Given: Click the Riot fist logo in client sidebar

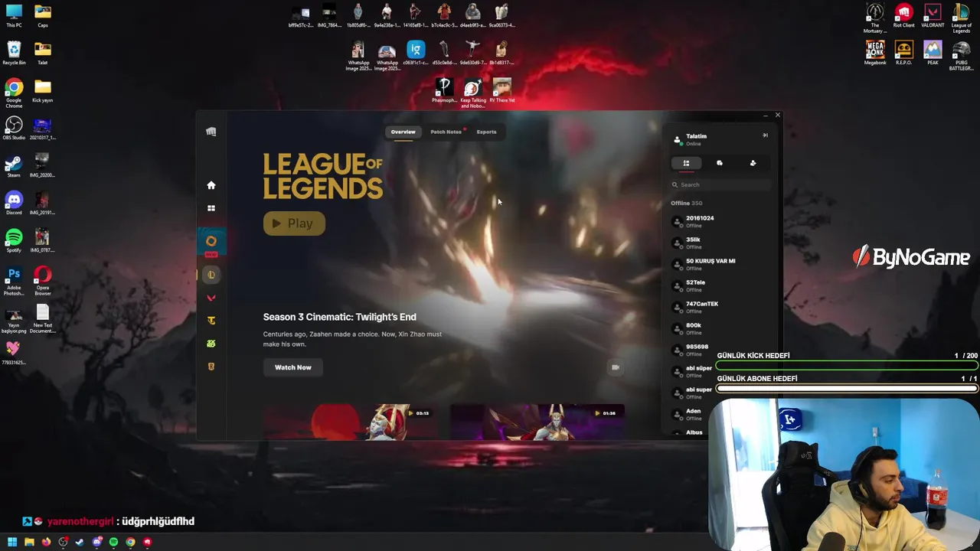Looking at the screenshot, I should (211, 132).
